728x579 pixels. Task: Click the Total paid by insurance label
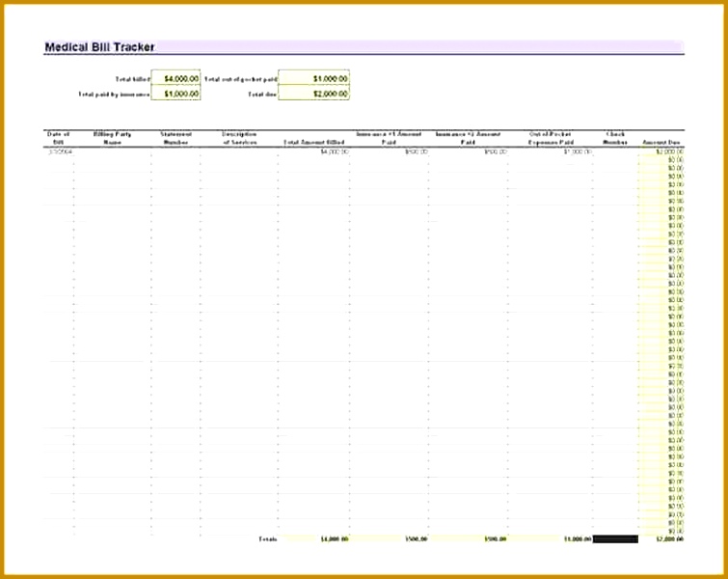tap(114, 95)
